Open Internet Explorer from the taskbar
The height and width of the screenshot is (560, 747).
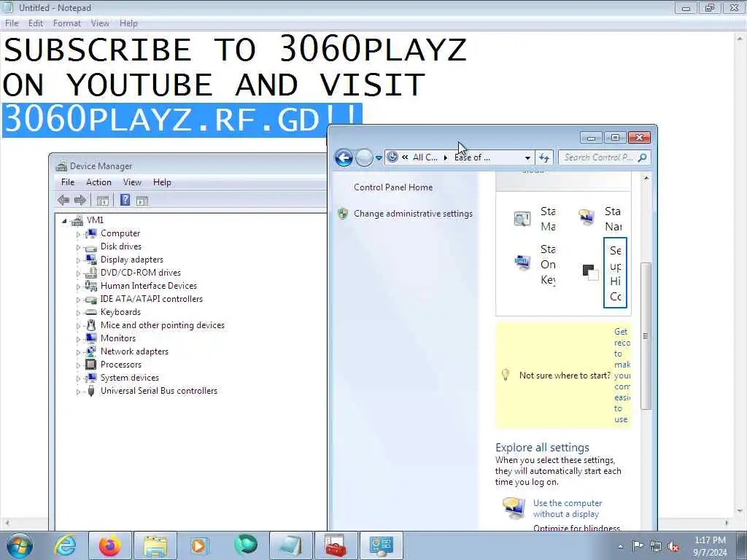point(65,545)
